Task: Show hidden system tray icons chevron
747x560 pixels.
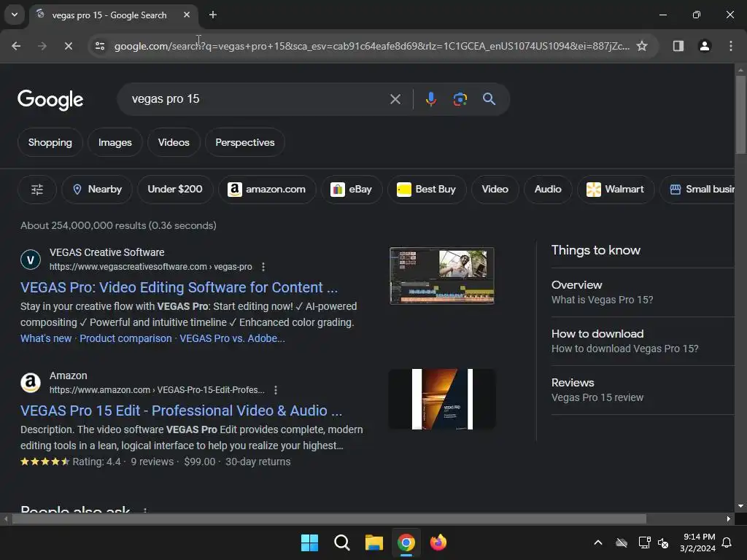Action: tap(598, 542)
